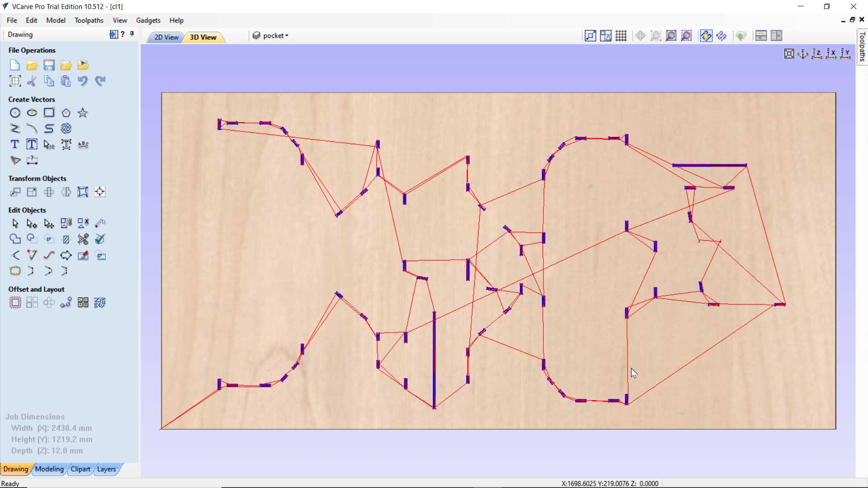Open the View menu
This screenshot has width=868, height=488.
pyautogui.click(x=120, y=20)
